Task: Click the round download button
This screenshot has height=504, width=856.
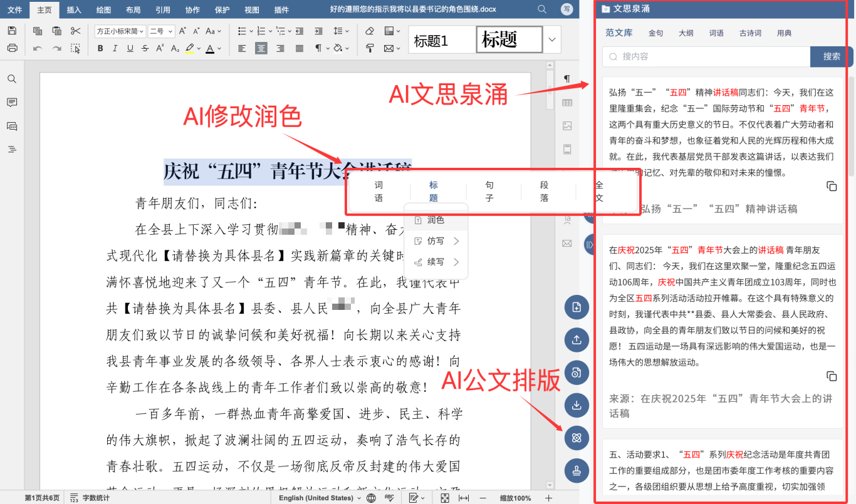Action: tap(577, 405)
